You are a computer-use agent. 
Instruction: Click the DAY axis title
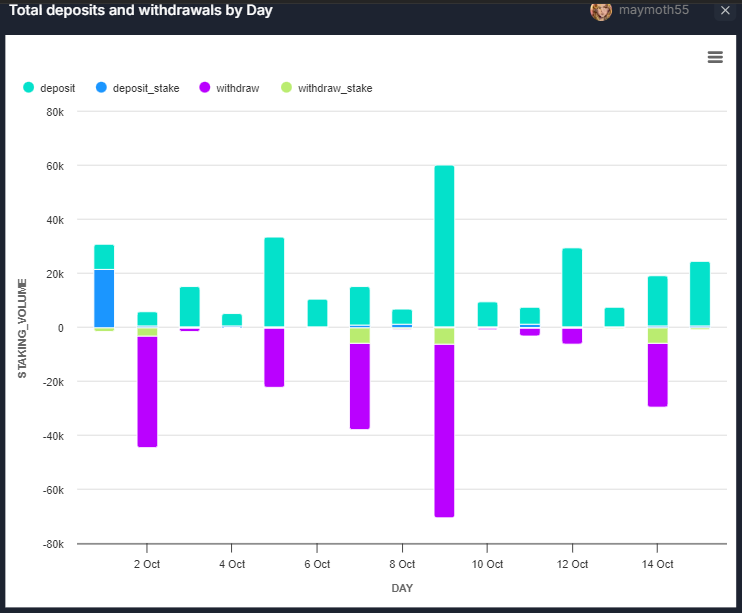(402, 588)
